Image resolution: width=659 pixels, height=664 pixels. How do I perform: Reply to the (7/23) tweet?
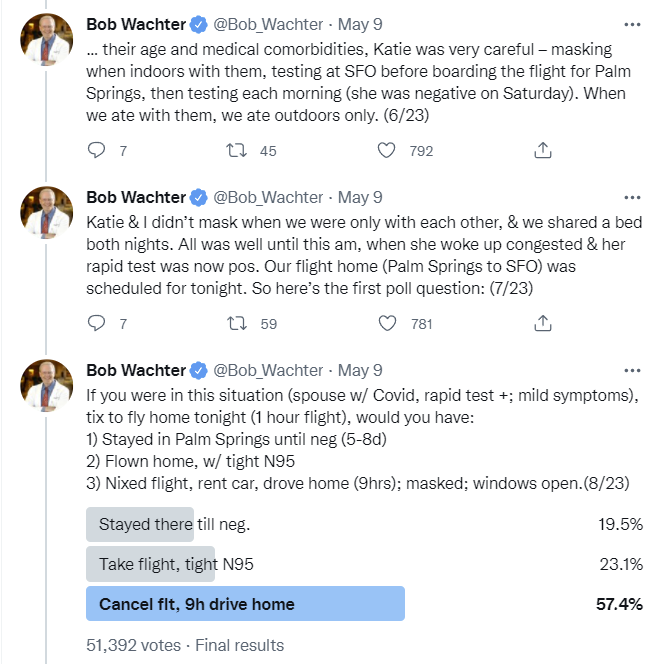96,323
